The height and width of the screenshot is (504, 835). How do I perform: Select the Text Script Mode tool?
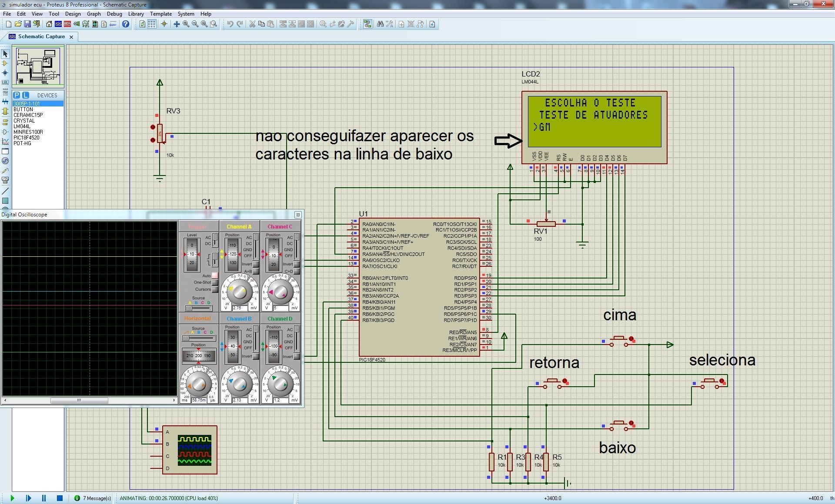point(5,92)
